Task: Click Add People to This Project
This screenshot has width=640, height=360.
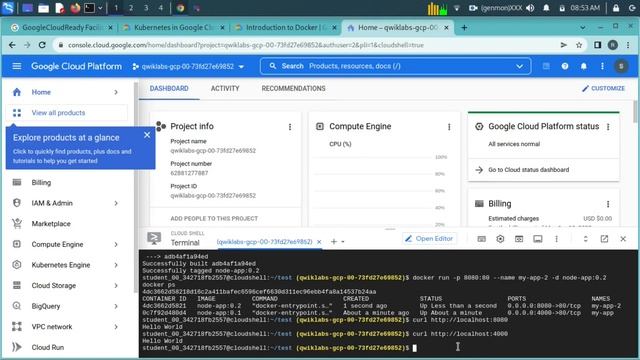Action: pos(214,218)
